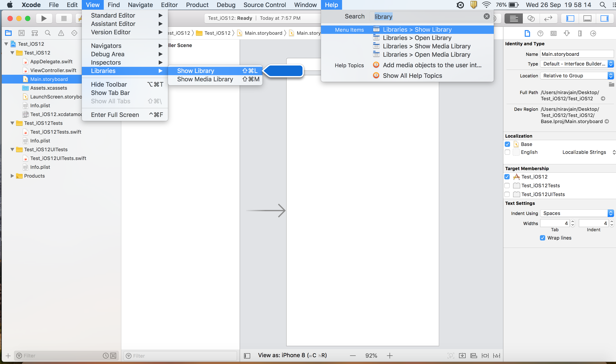Click Show Library in Libraries submenu

196,70
